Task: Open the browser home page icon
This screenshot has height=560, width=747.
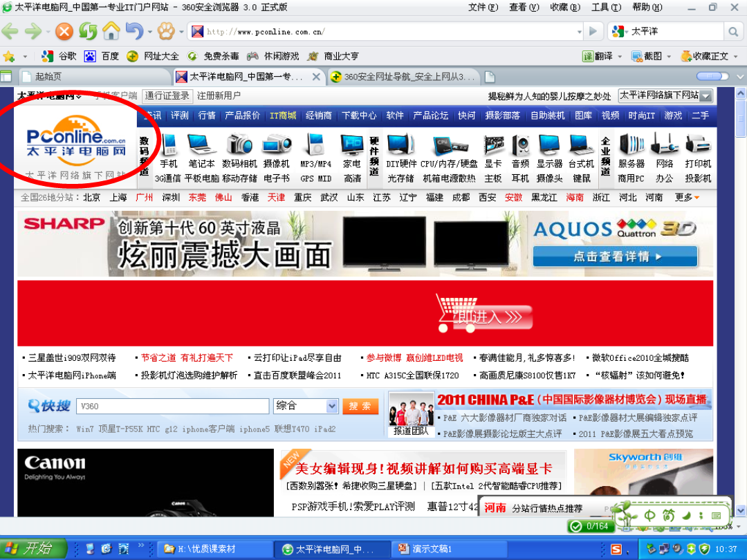Action: (111, 31)
